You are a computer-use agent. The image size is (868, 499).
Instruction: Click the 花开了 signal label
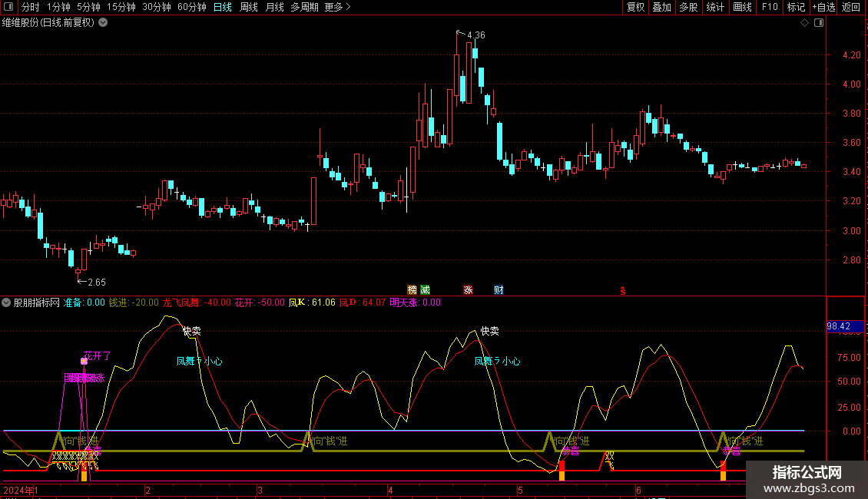pyautogui.click(x=97, y=355)
